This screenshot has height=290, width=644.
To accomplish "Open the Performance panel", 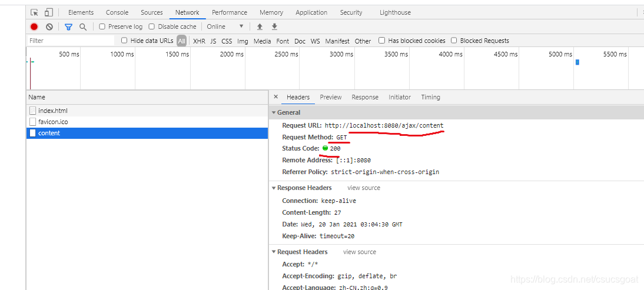I will tap(230, 12).
